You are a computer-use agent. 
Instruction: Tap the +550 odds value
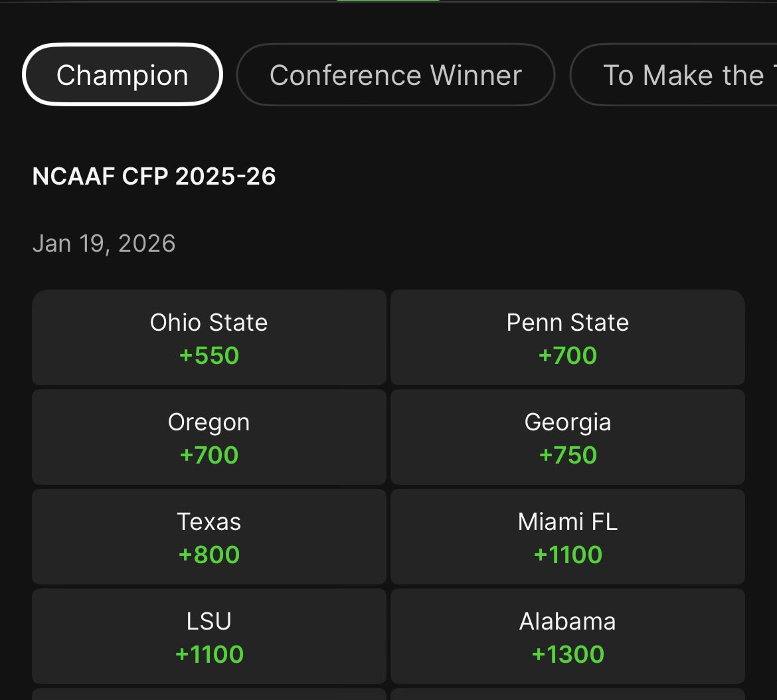click(209, 356)
